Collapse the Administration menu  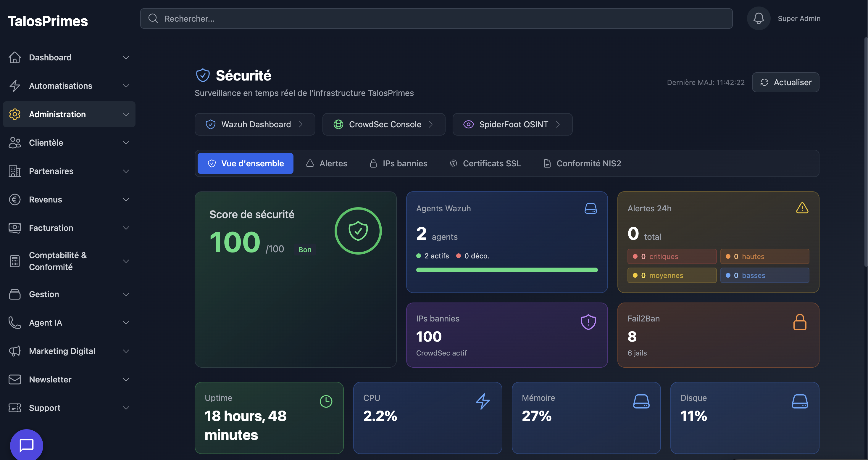pos(126,114)
